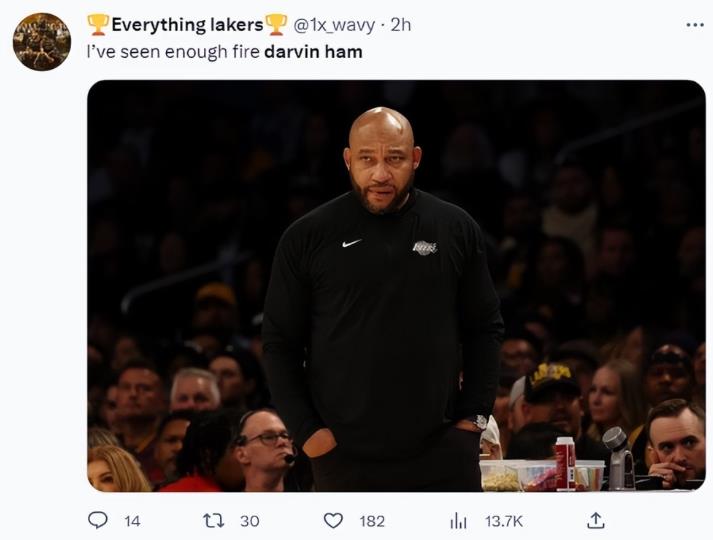713x540 pixels.
Task: Share the tweet using the upload arrow icon
Action: coord(595,520)
